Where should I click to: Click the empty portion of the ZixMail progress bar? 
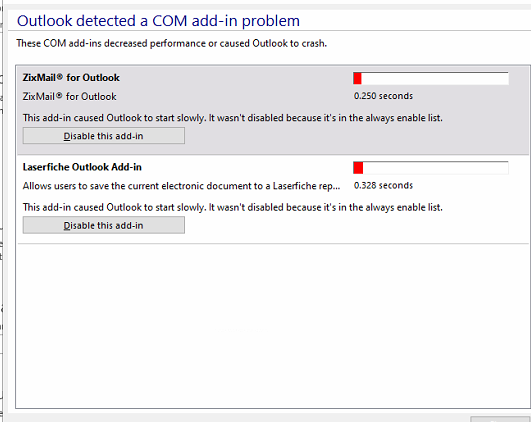[435, 78]
